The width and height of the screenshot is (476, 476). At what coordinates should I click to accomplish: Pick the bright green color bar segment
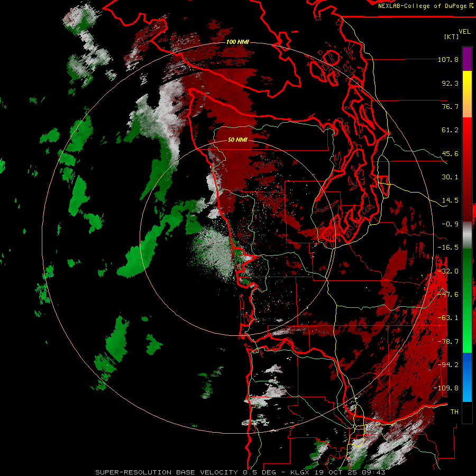point(467,340)
